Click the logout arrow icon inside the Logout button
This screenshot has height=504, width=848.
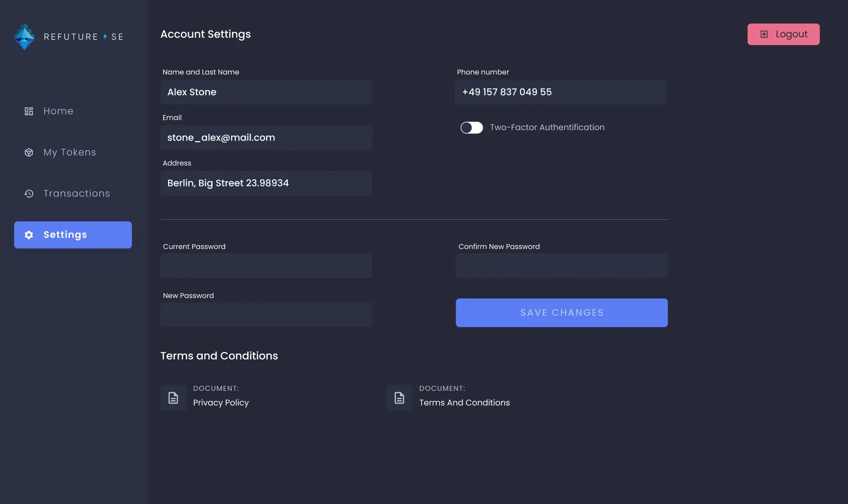764,34
